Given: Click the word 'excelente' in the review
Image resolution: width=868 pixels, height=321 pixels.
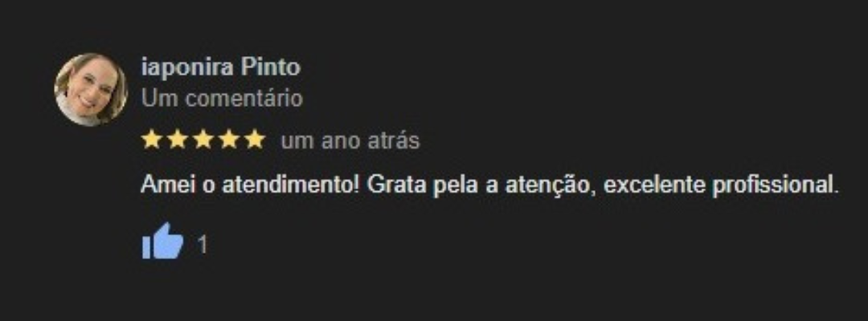Looking at the screenshot, I should [x=653, y=185].
